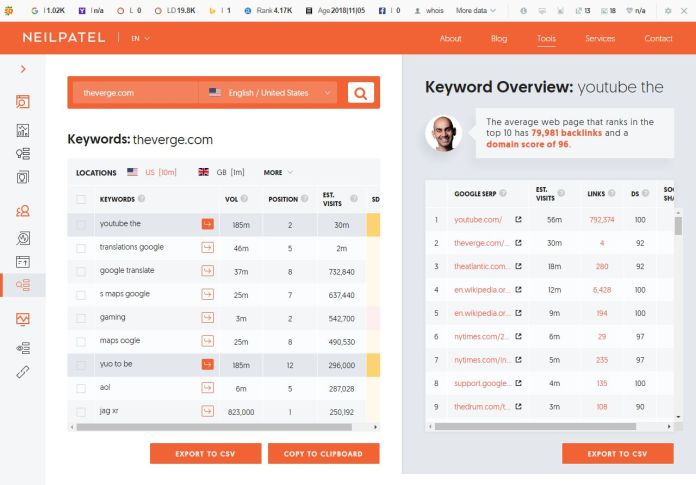Open arrow icon for 'google translate' keyword
Image resolution: width=696 pixels, height=485 pixels.
pyautogui.click(x=207, y=271)
